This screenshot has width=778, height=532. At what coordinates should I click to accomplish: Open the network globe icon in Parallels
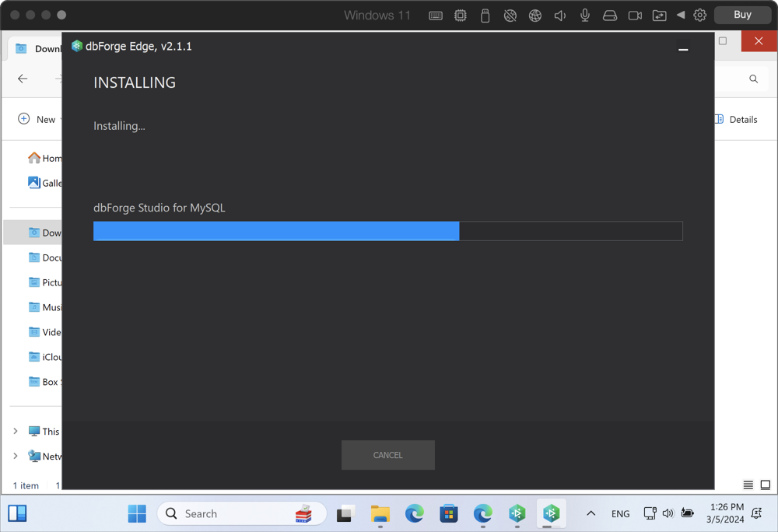[535, 16]
